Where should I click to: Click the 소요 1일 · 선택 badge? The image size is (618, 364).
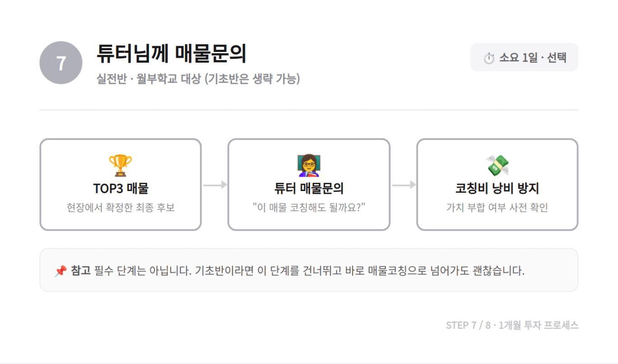pyautogui.click(x=524, y=57)
